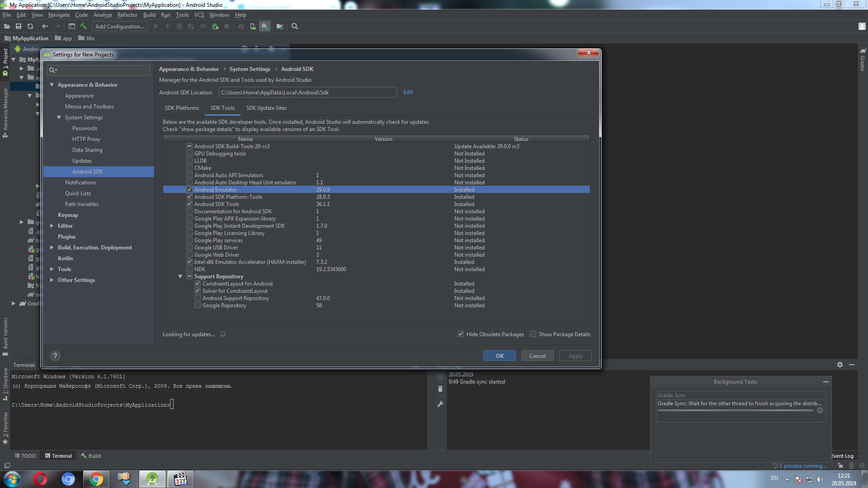Open the Add Configuration dropdown
Screen dimensions: 868x488
pyautogui.click(x=120, y=27)
